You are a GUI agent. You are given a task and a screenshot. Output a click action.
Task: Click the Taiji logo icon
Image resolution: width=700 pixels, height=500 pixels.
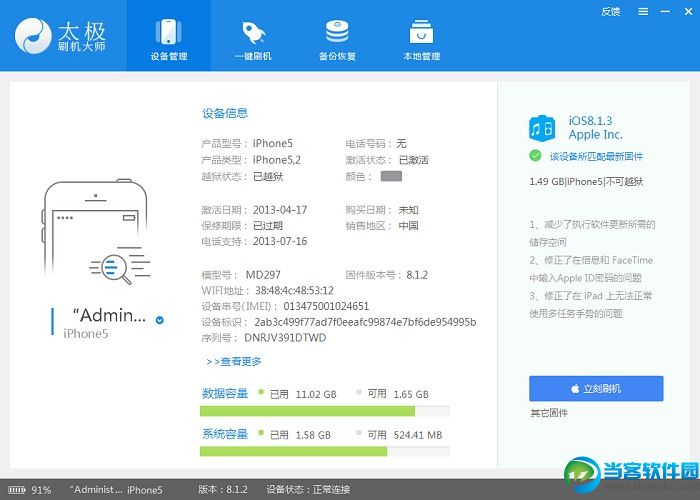(x=33, y=35)
